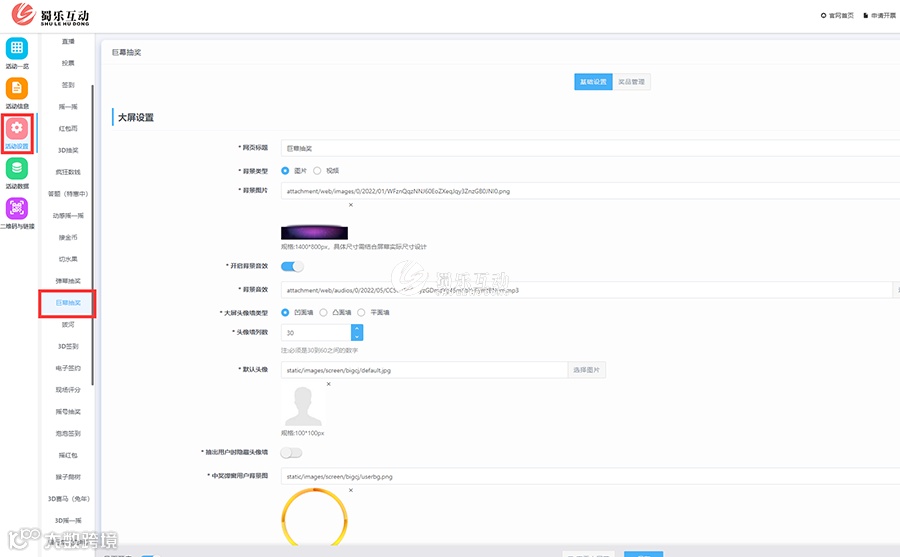Viewport: 900px width, 557px height.
Task: Open 动感摇一摇 in the activity menu
Action: click(x=68, y=216)
